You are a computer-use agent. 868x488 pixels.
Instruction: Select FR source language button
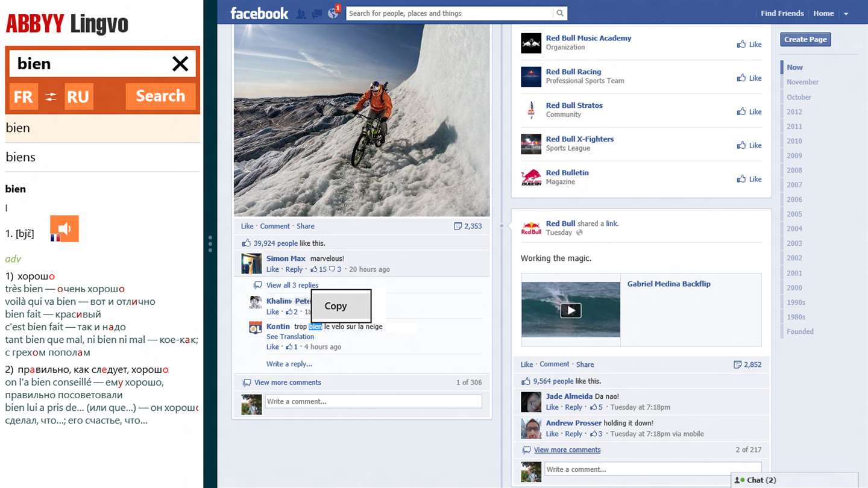(24, 96)
